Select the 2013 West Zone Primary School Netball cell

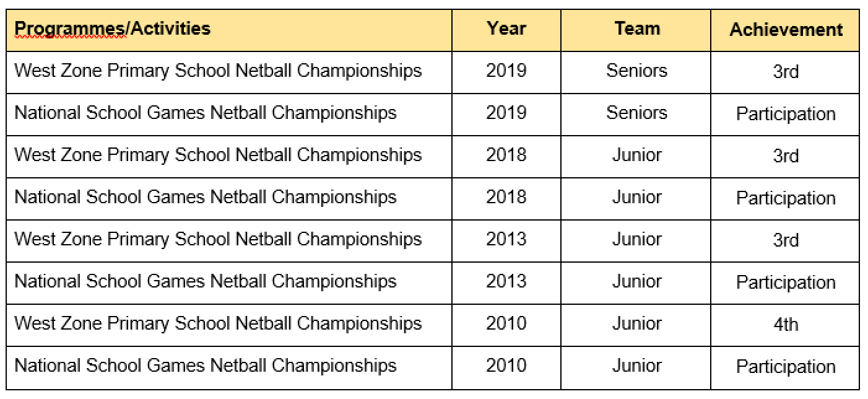pos(229,241)
